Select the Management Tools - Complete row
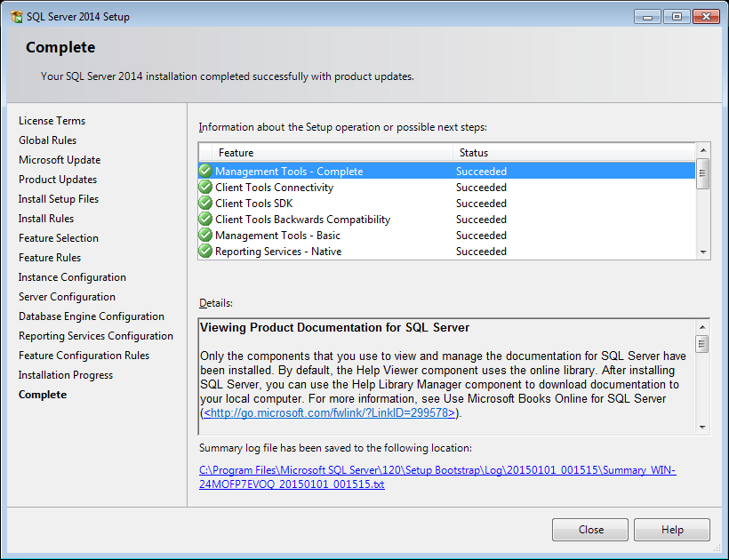 (447, 171)
